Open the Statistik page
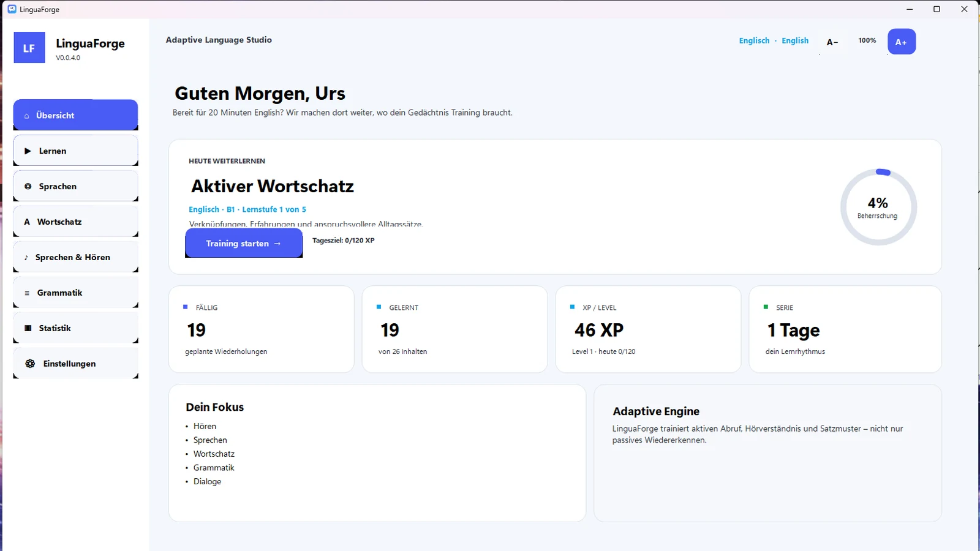The height and width of the screenshot is (551, 980). (x=75, y=328)
